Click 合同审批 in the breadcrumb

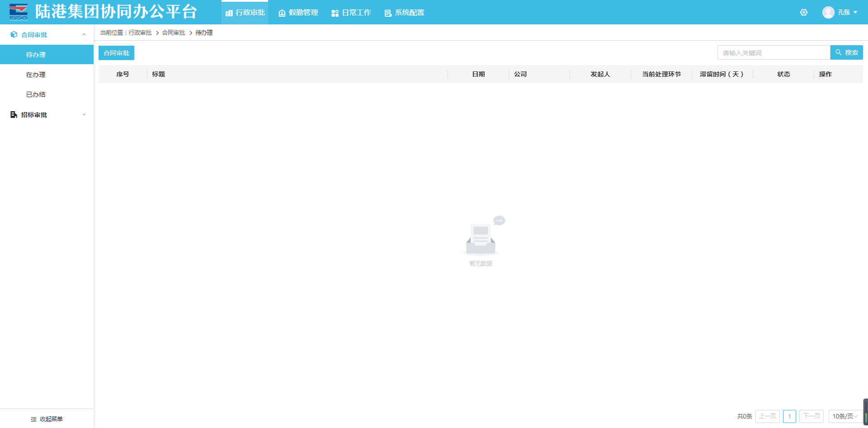(x=174, y=33)
